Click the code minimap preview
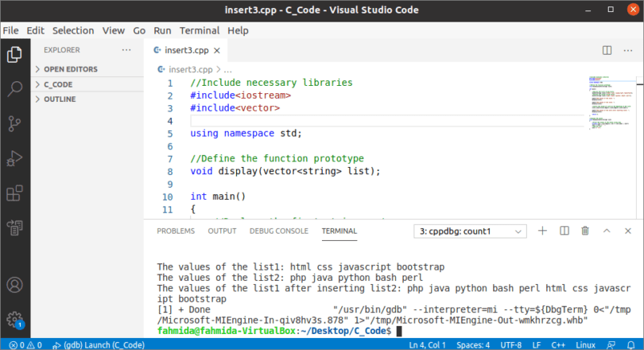 pos(611,103)
